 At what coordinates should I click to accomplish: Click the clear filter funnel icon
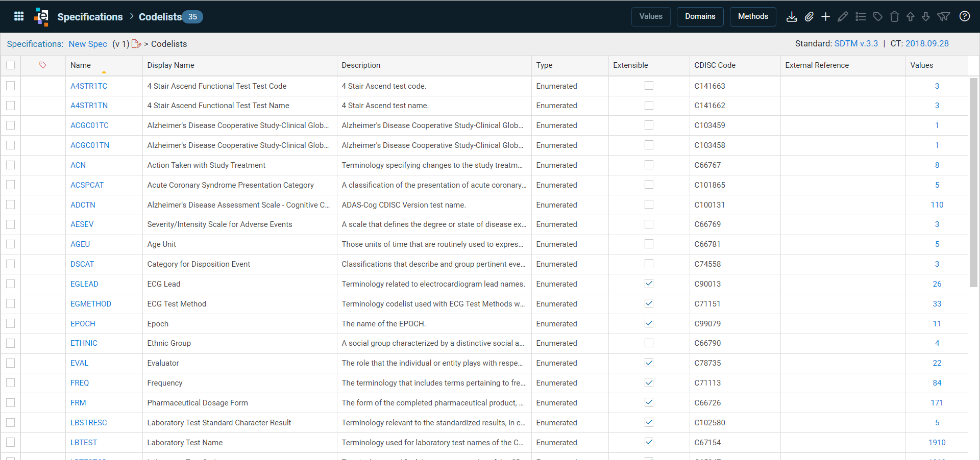tap(944, 17)
